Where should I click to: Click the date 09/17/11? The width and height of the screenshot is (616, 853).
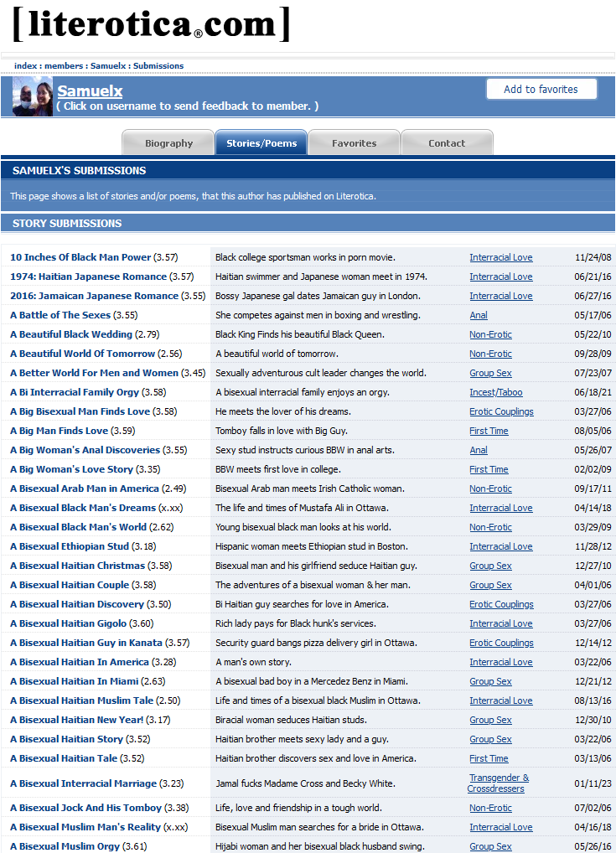coord(593,489)
